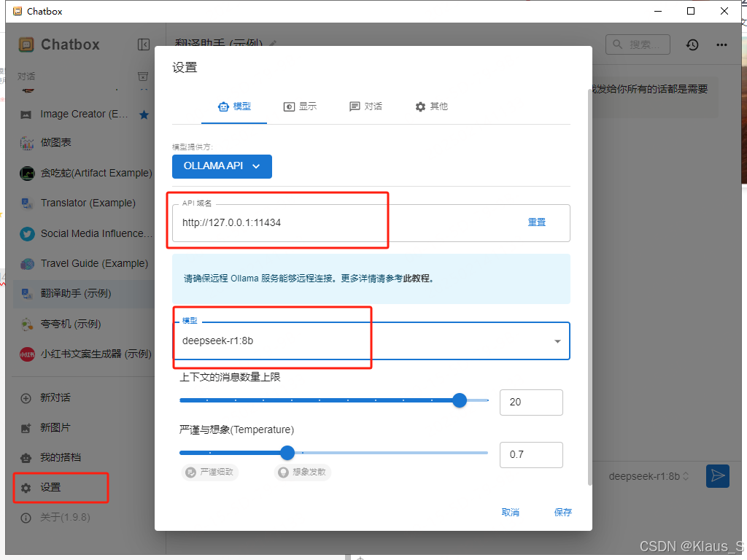Image resolution: width=747 pixels, height=560 pixels.
Task: Select 翻译助手 (示例) conversation
Action: pos(83,293)
